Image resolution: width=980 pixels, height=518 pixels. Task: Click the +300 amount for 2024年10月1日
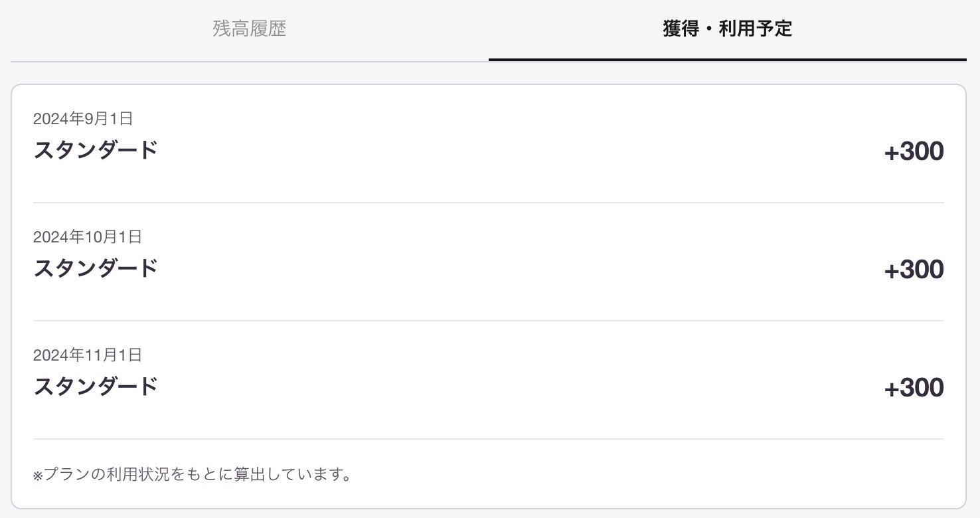(x=914, y=270)
